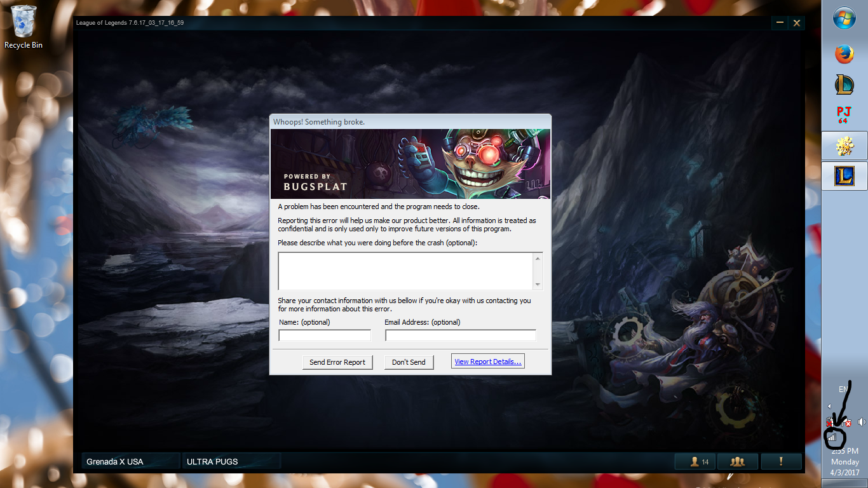Click into the Name optional field
868x488 pixels.
point(325,335)
